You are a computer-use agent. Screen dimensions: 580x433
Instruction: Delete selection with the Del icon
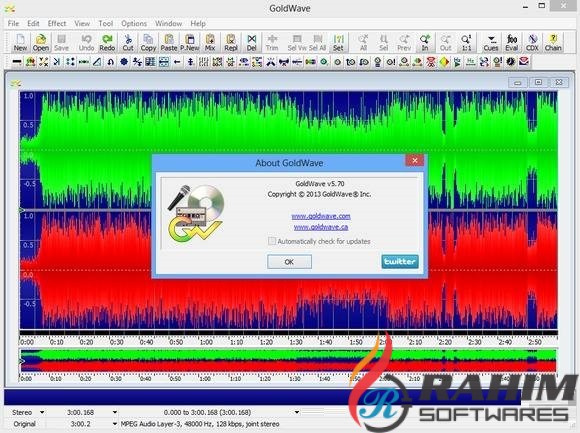(252, 43)
